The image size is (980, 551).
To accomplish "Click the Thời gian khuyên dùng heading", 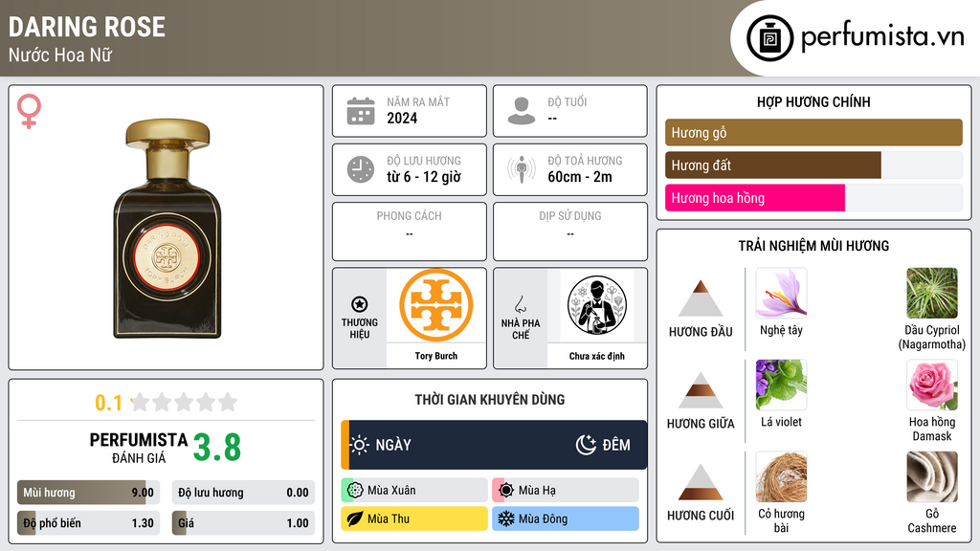I will 490,400.
